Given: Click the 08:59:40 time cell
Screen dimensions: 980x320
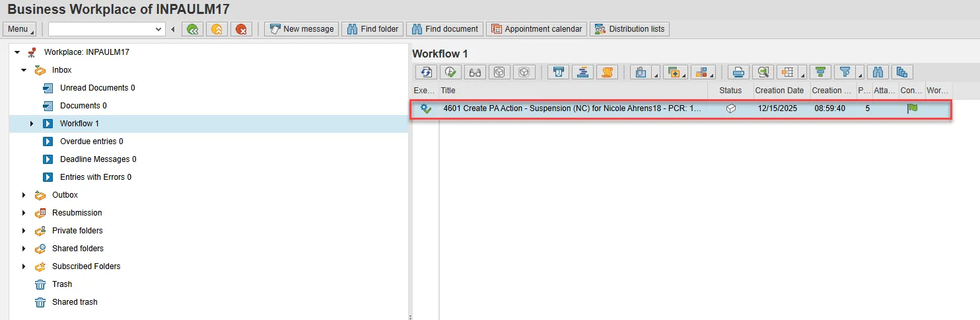Looking at the screenshot, I should (x=829, y=108).
